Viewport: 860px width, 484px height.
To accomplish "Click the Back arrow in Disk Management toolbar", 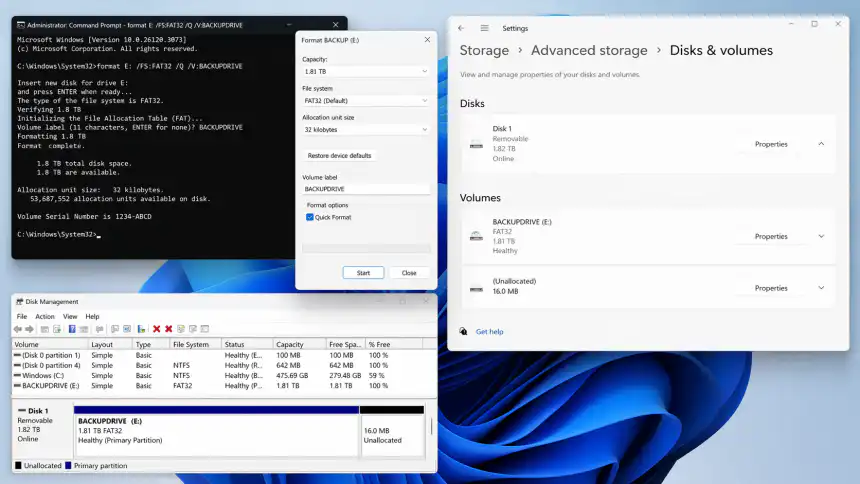I will tap(18, 329).
